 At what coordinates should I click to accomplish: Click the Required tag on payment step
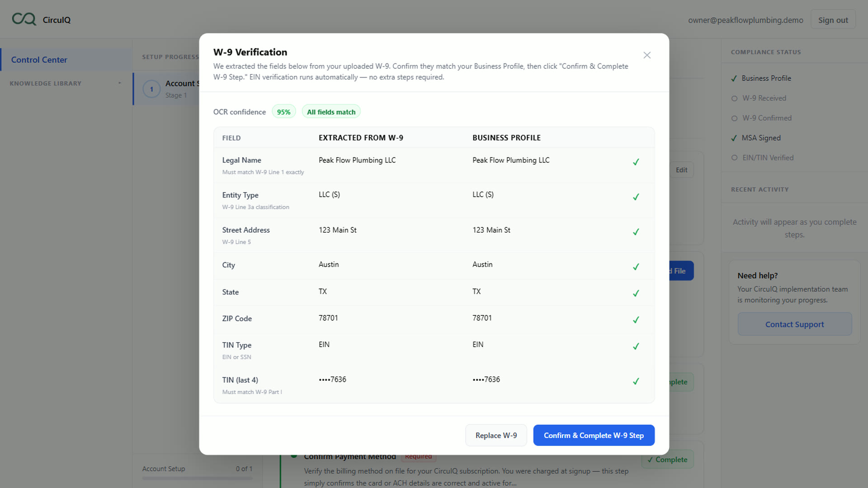click(418, 457)
